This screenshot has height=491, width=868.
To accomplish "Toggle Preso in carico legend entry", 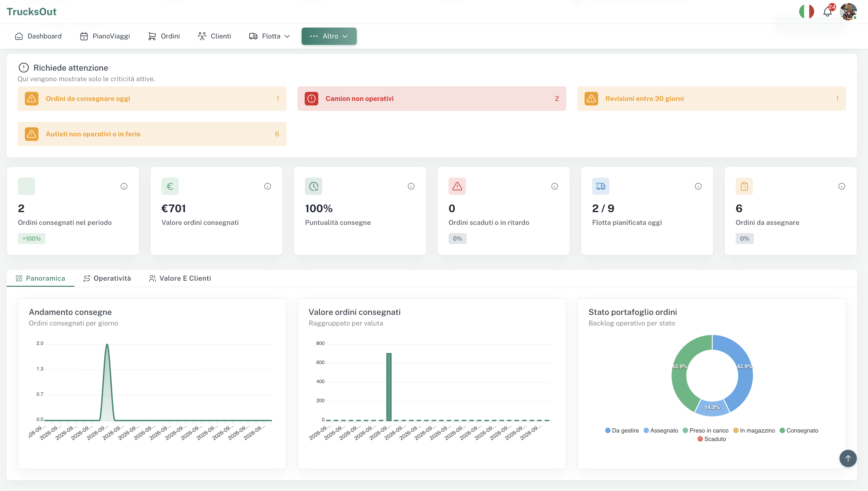I will [x=705, y=430].
